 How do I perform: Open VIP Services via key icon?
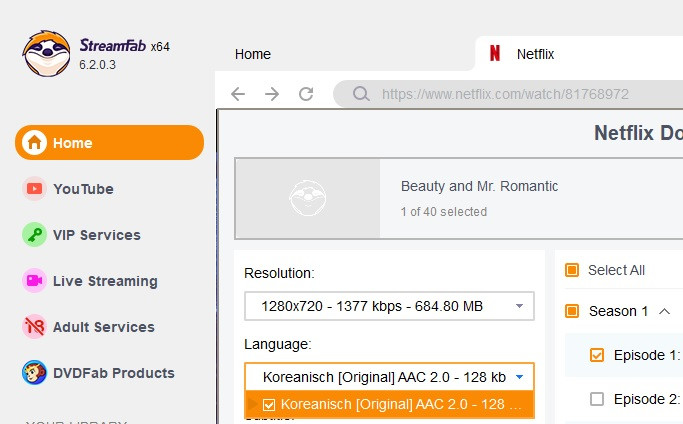(35, 235)
